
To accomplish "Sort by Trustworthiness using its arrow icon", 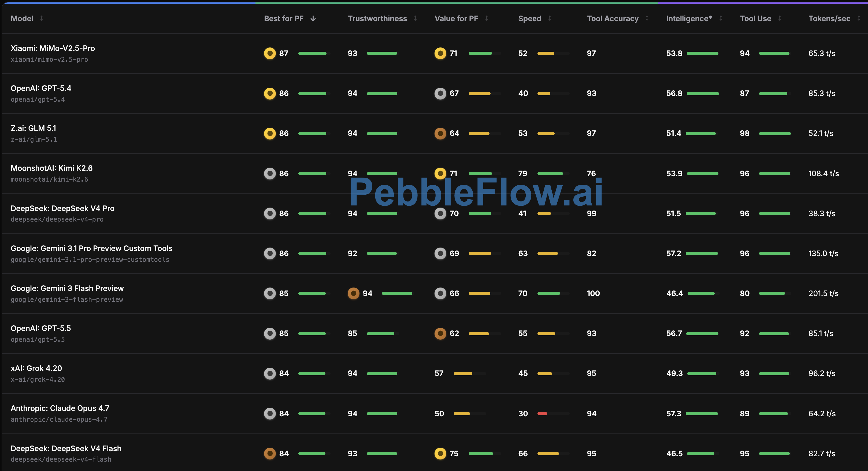I will [416, 18].
